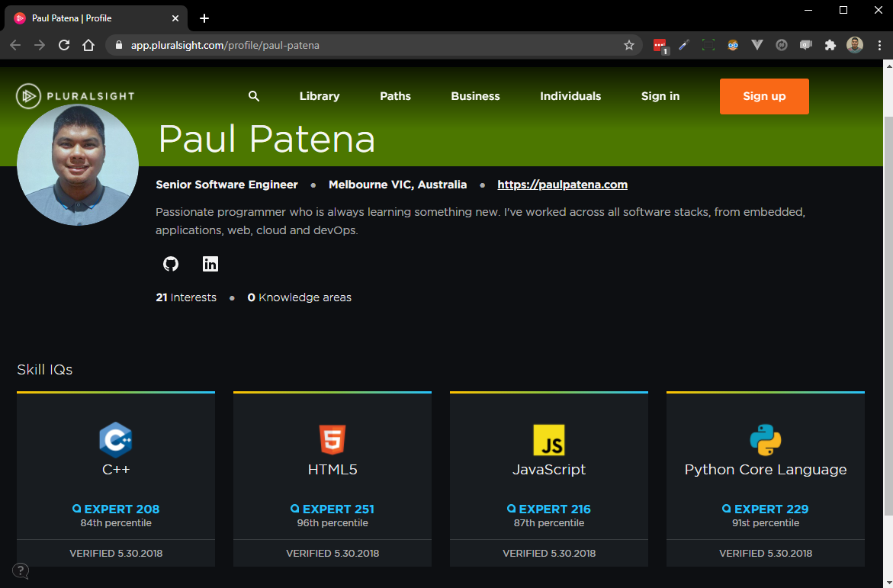Reload the page in the browser
The width and height of the screenshot is (893, 588).
coord(64,45)
